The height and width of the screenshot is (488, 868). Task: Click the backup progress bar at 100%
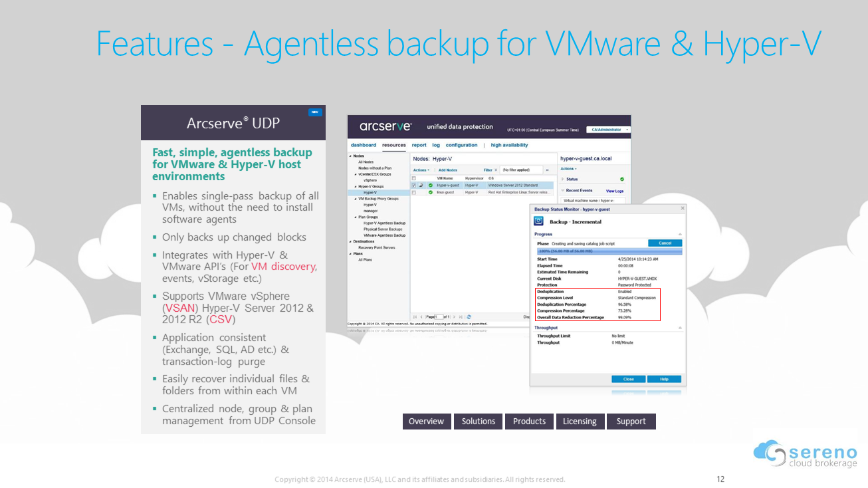608,251
